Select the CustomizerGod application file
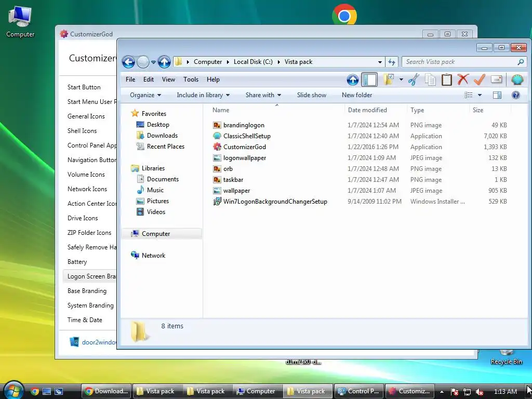This screenshot has width=532, height=399. pos(244,147)
